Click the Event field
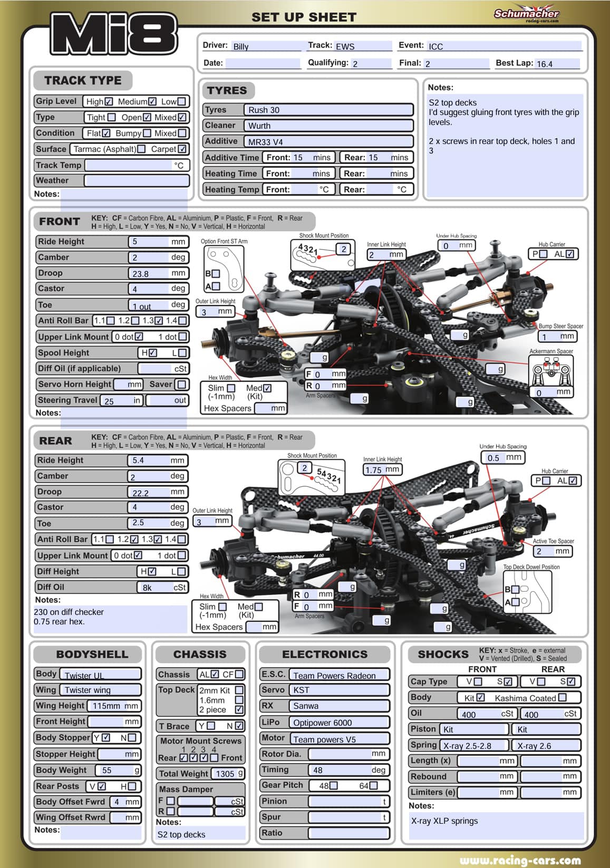The height and width of the screenshot is (868, 610). point(504,46)
